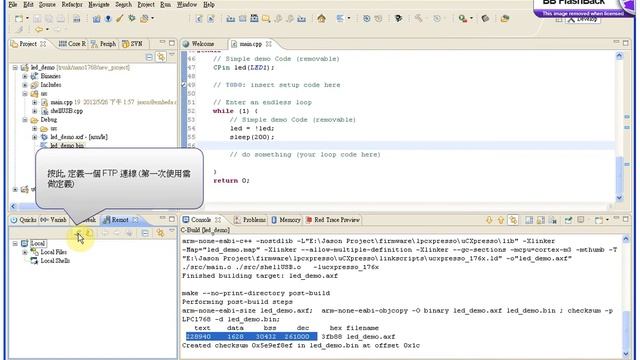Viewport: 640px width, 360px height.
Task: Click the define new connection icon
Action: [78, 233]
